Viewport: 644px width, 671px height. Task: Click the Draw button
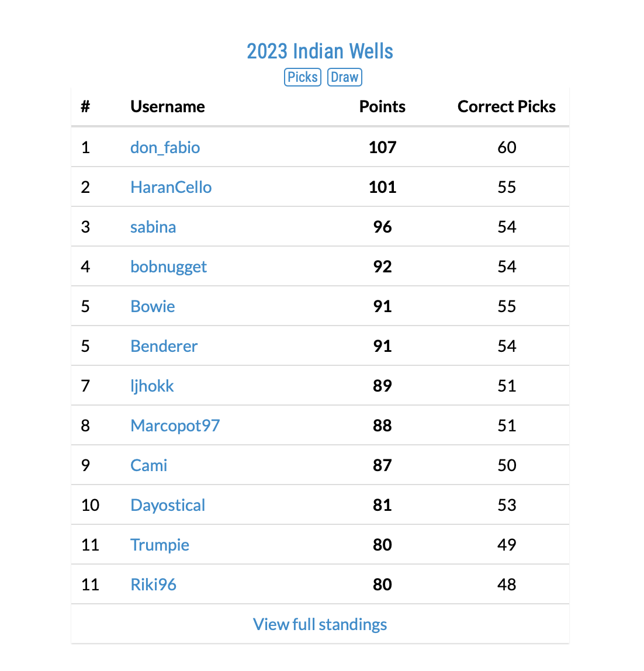[344, 77]
